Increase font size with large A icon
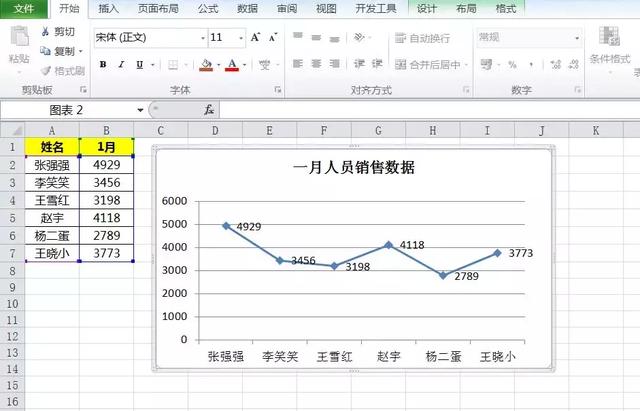Image resolution: width=640 pixels, height=411 pixels. (255, 38)
